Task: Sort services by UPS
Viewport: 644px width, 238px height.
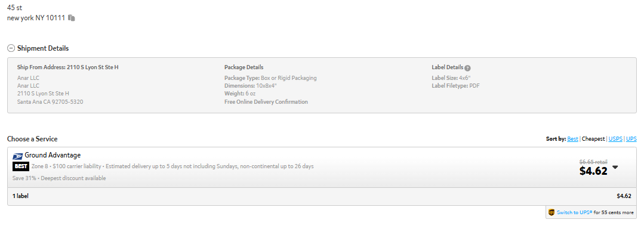Action: (x=631, y=139)
